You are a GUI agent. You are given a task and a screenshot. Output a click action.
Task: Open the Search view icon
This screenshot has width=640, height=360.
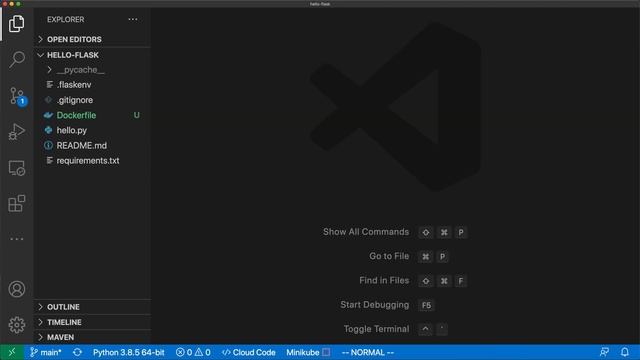tap(16, 60)
